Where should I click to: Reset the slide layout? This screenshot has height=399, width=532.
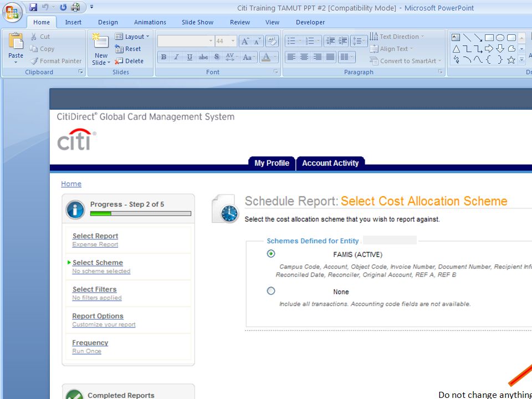pyautogui.click(x=128, y=49)
